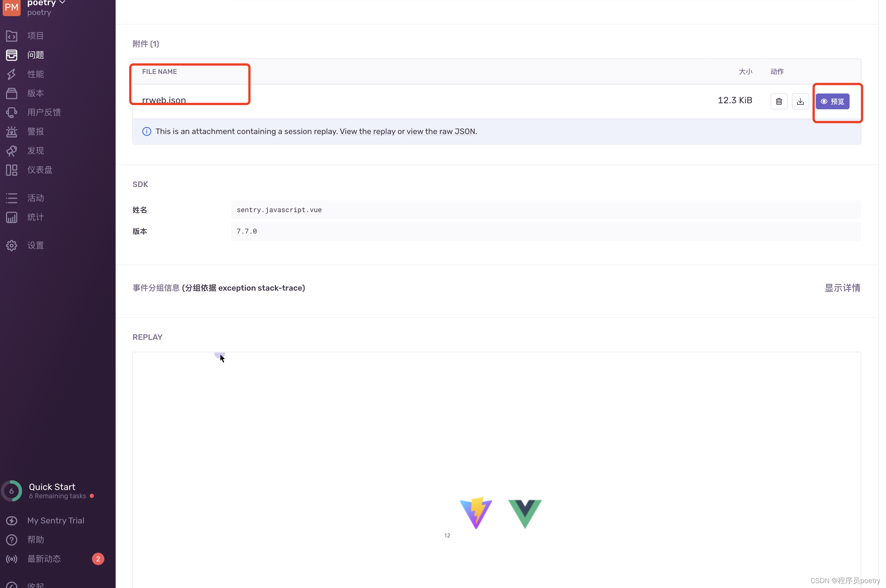Click the view the raw JSON link
This screenshot has width=886, height=588.
[441, 131]
